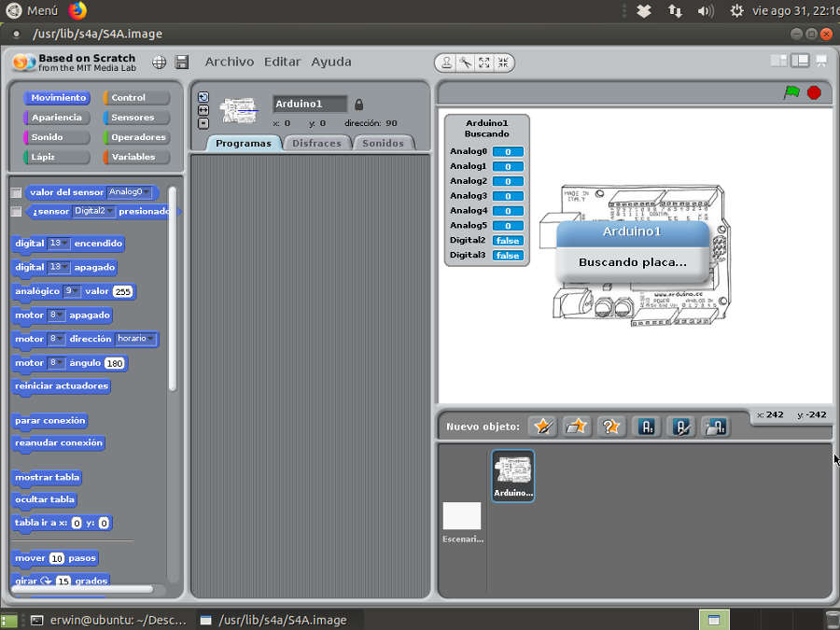Add new Arduino object with brush icon
The image size is (840, 630).
pos(681,427)
